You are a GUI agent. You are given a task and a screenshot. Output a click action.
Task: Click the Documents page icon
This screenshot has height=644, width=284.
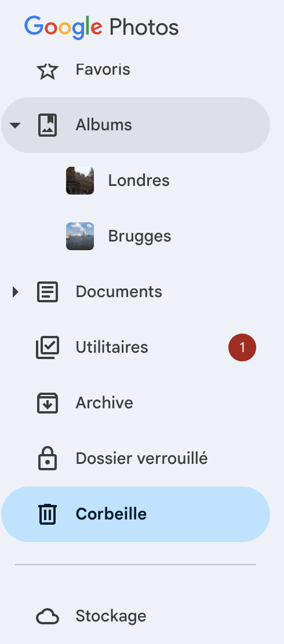(48, 292)
